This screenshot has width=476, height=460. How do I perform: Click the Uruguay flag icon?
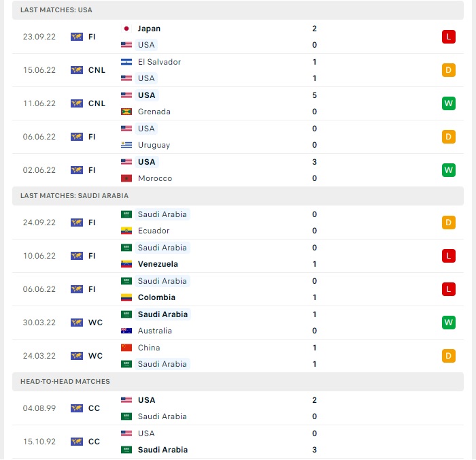pos(126,145)
